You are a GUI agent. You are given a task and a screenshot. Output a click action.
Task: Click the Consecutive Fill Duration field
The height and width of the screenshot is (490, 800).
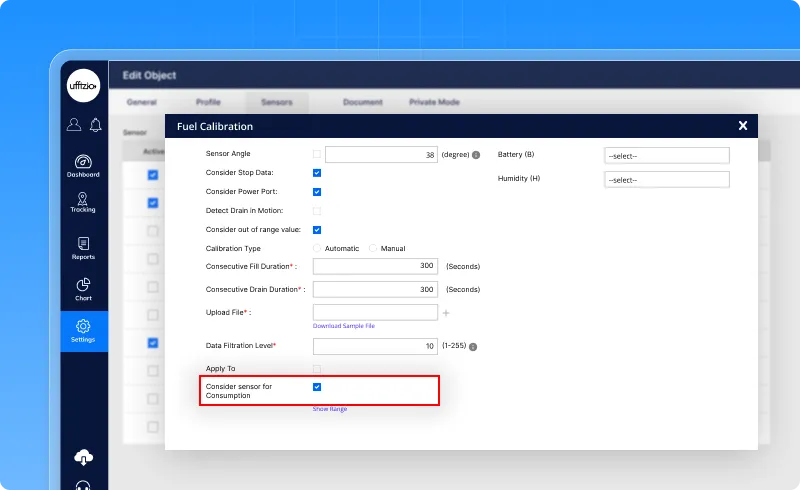pyautogui.click(x=375, y=267)
